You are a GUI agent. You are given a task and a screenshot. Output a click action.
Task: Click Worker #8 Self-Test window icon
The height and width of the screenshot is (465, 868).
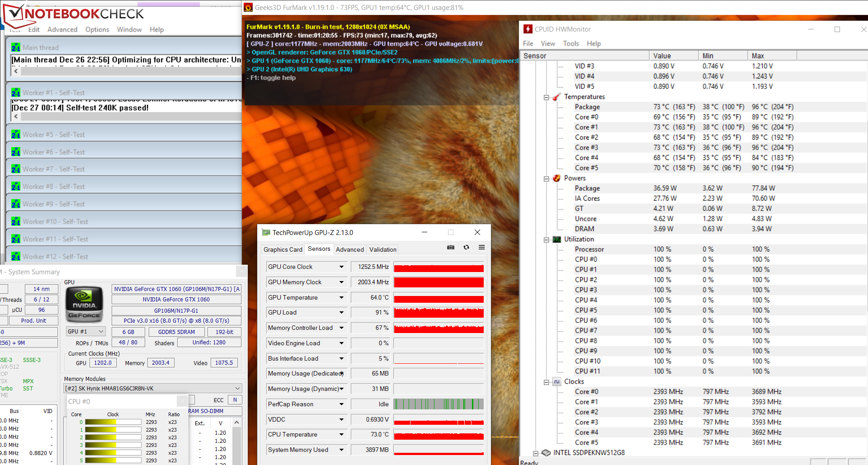pos(16,186)
